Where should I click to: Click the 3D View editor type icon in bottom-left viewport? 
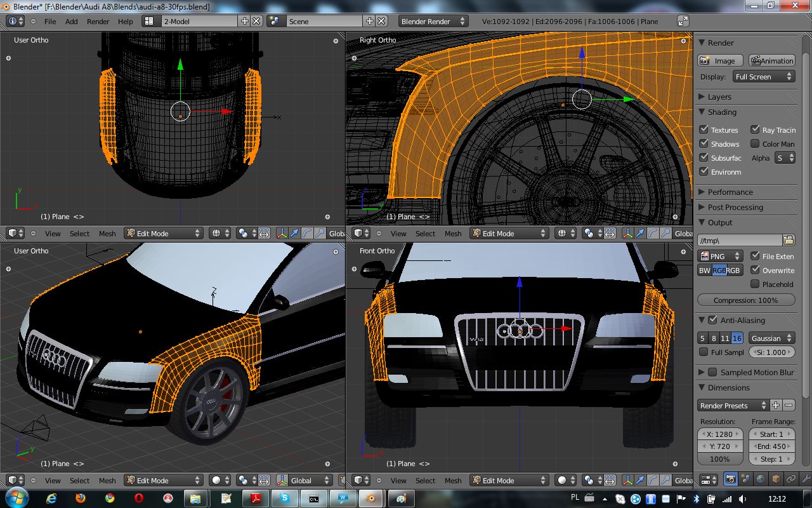pyautogui.click(x=16, y=480)
